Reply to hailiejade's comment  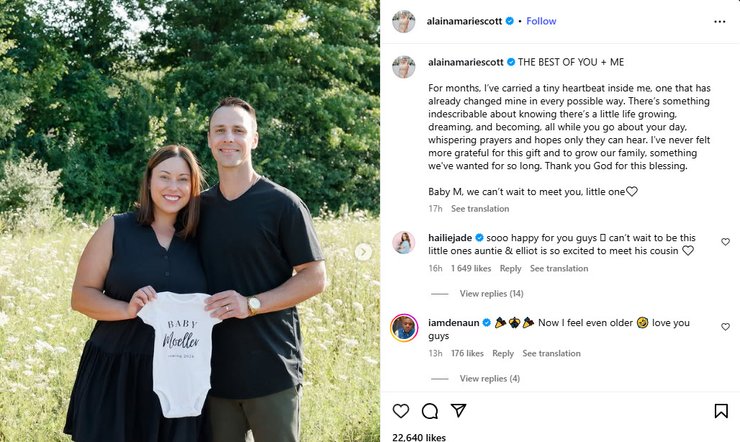coord(510,268)
